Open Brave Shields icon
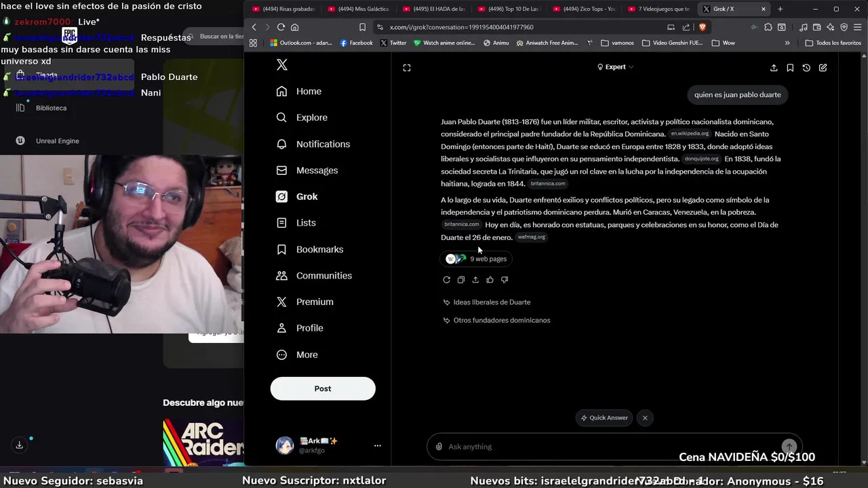868x488 pixels. point(702,27)
